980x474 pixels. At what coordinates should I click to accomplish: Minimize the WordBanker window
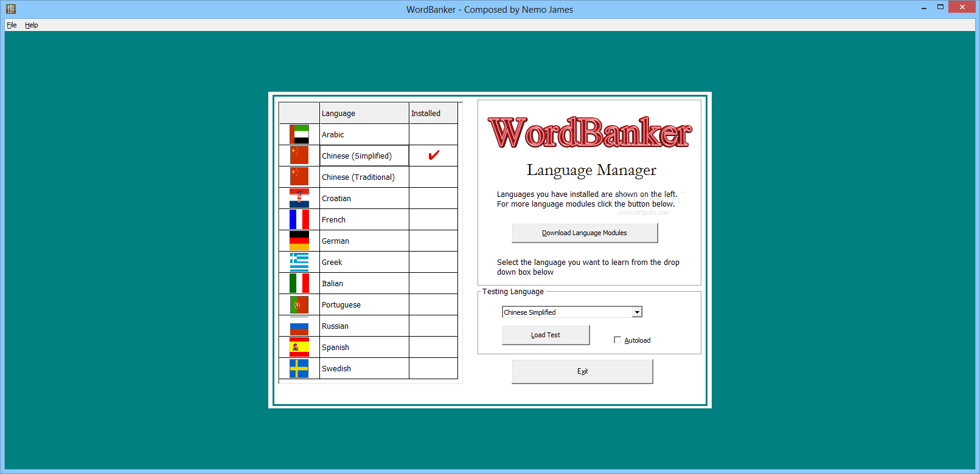coord(924,7)
